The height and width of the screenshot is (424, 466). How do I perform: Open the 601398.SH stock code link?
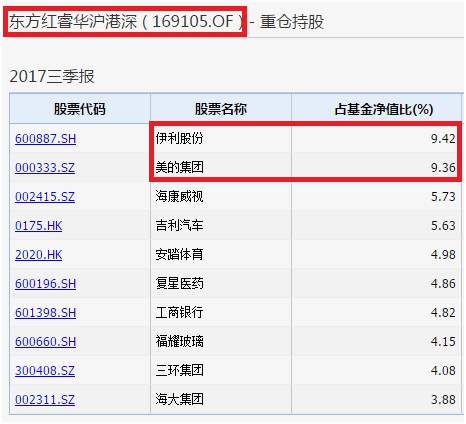[46, 313]
